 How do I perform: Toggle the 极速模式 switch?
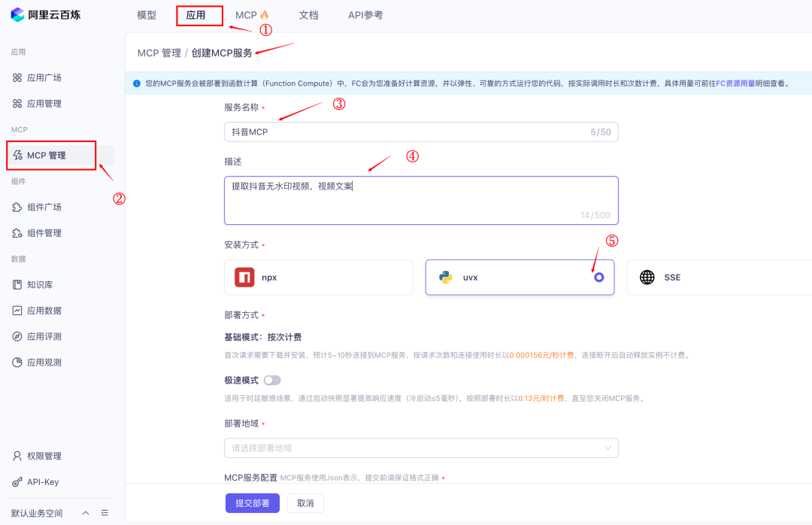[x=272, y=381]
